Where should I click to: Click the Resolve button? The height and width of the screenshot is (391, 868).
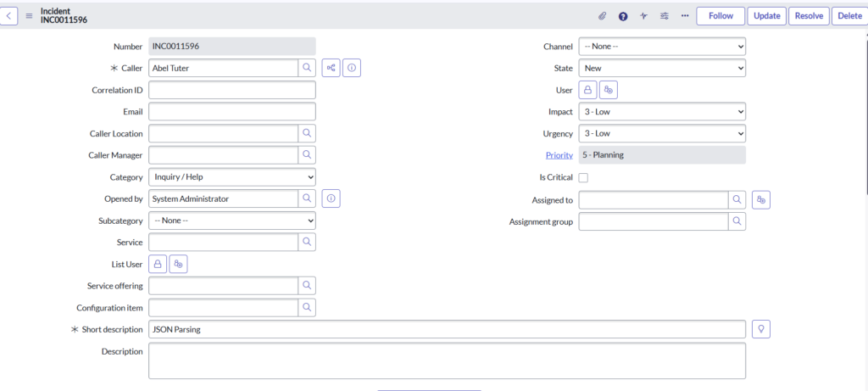pos(809,16)
